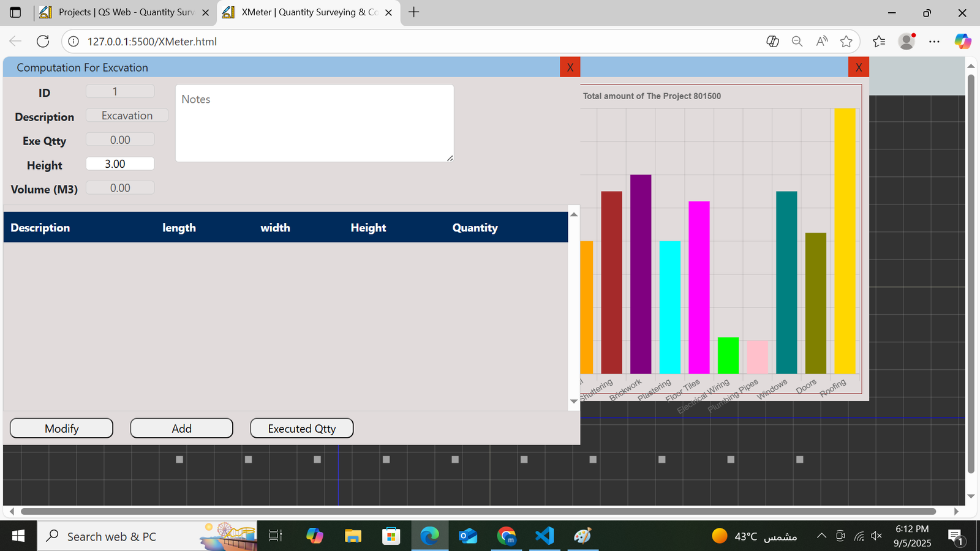
Task: Click inside the Notes text area
Action: pos(314,124)
